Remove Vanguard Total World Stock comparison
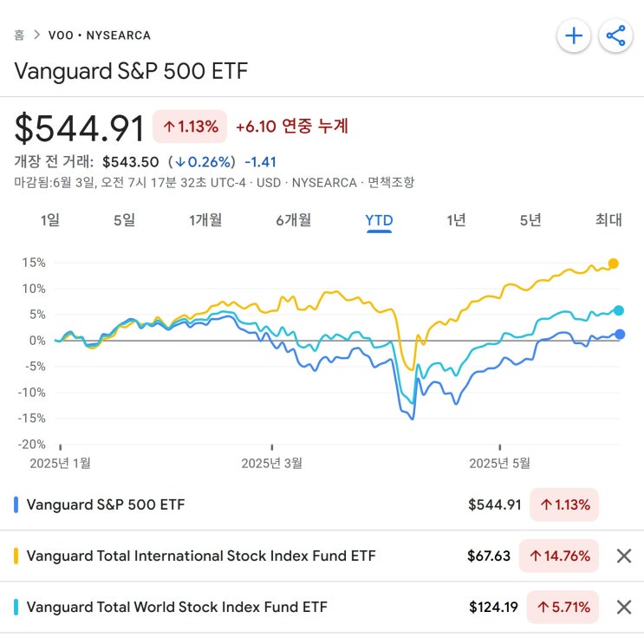The image size is (644, 644). [x=623, y=607]
